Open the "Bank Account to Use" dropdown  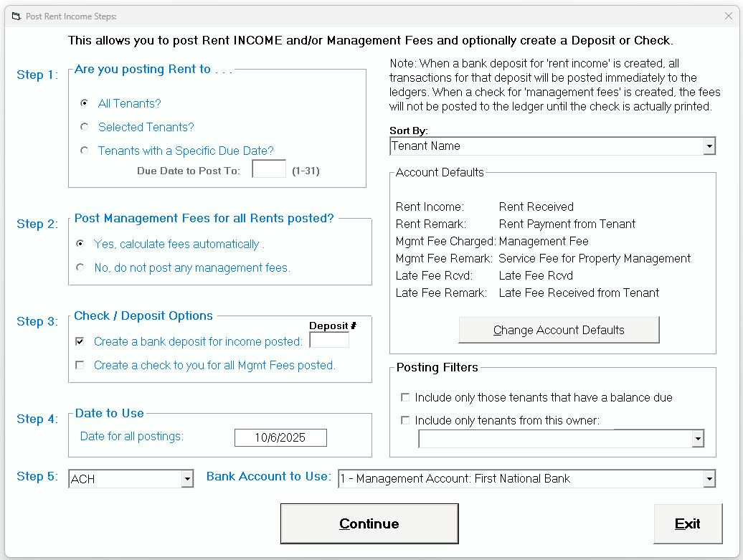(709, 478)
